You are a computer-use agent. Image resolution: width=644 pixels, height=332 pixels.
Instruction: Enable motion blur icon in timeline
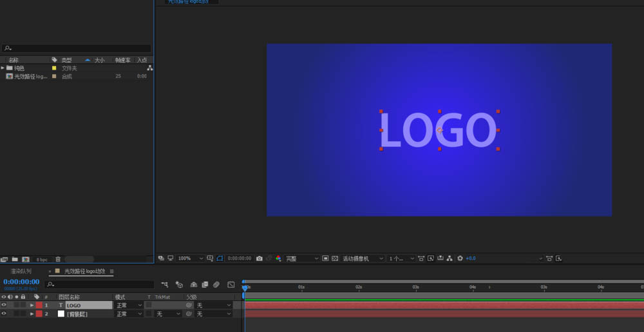(216, 284)
